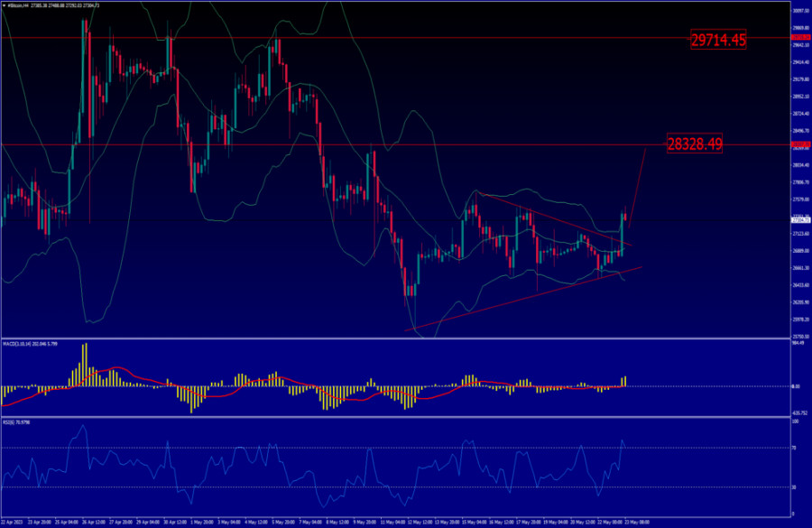
Task: Click the 1 May 20:00 time axis label
Action: (x=202, y=522)
